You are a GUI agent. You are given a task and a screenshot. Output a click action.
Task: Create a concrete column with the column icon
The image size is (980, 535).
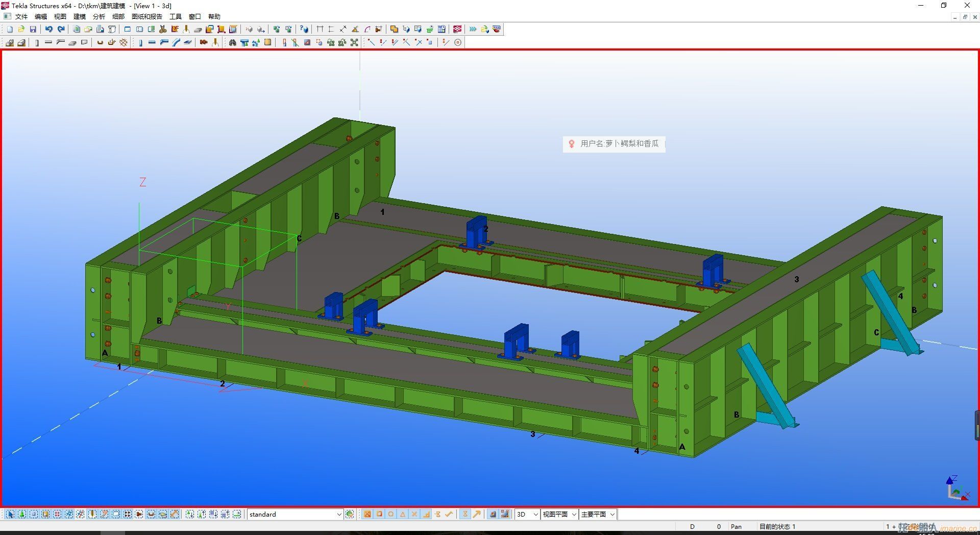coord(37,42)
